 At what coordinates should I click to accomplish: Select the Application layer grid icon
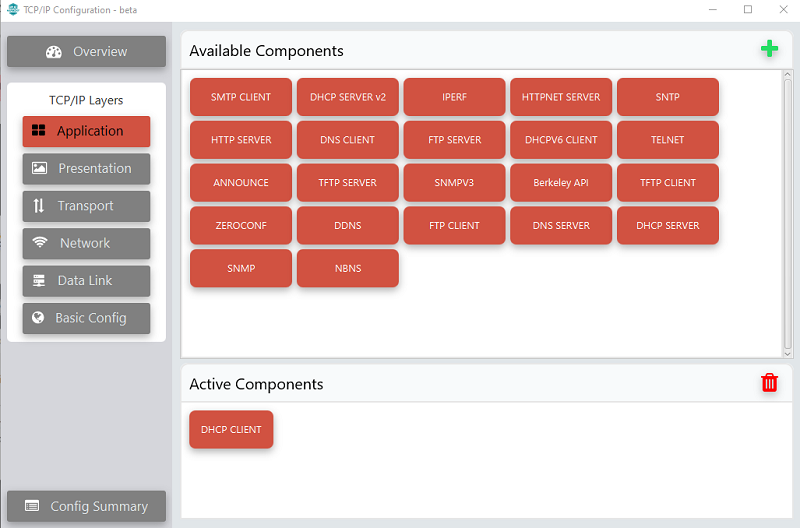(x=39, y=131)
